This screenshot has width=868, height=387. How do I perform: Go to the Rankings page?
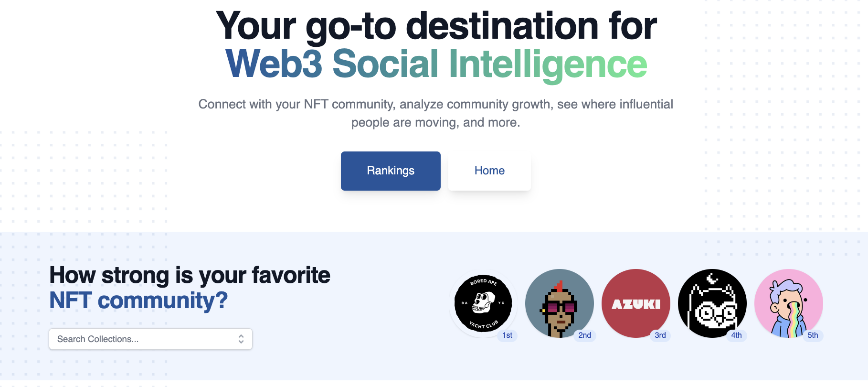[x=391, y=171]
